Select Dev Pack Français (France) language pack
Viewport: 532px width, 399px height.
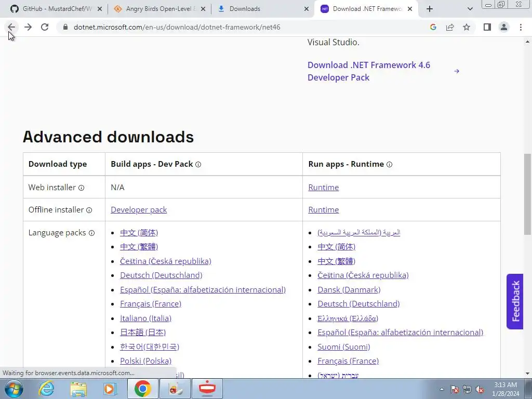click(151, 303)
